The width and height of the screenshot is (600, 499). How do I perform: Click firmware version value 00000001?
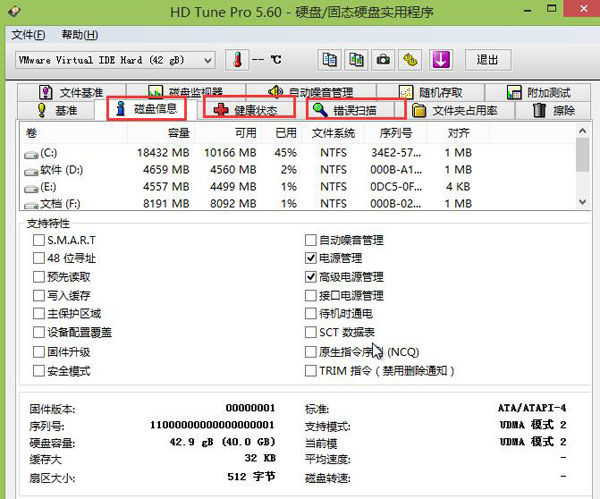250,408
